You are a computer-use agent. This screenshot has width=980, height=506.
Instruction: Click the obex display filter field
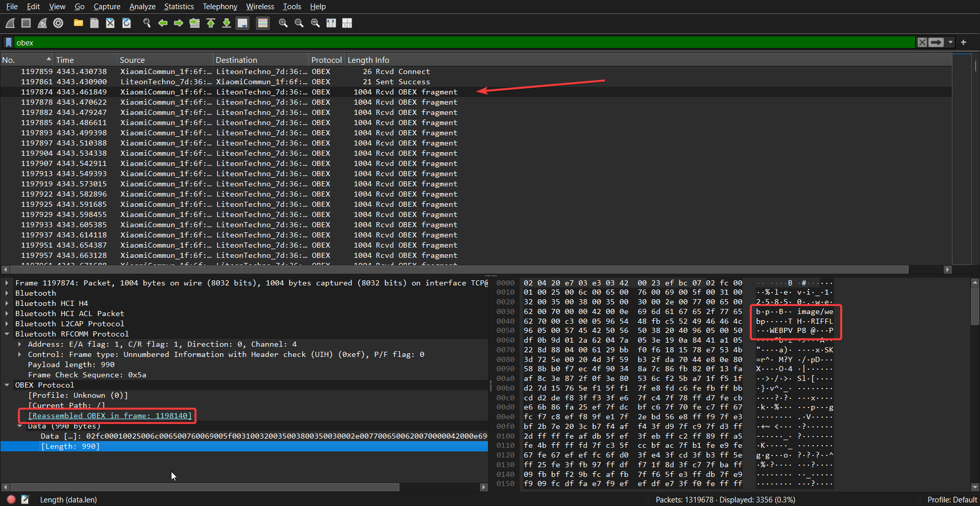(464, 42)
